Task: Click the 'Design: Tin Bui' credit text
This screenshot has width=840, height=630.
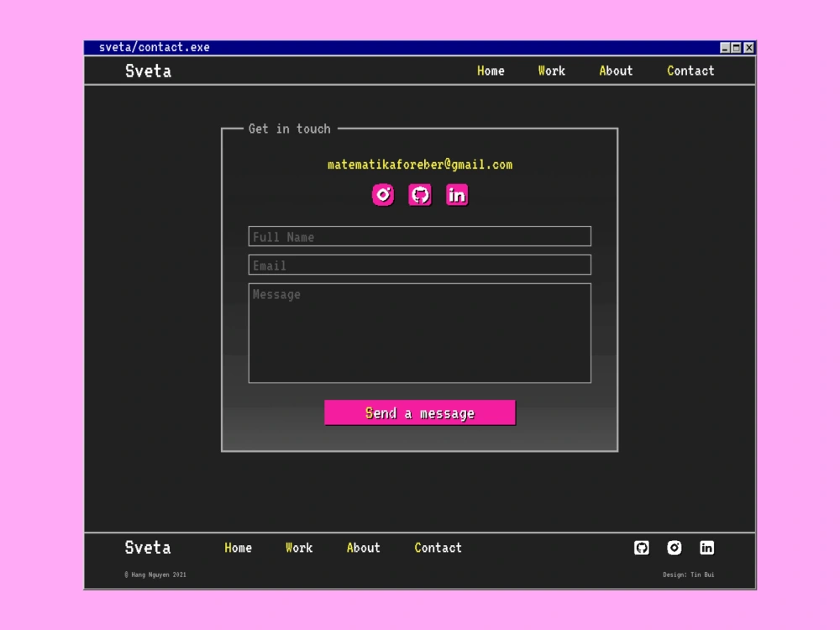Action: (689, 575)
